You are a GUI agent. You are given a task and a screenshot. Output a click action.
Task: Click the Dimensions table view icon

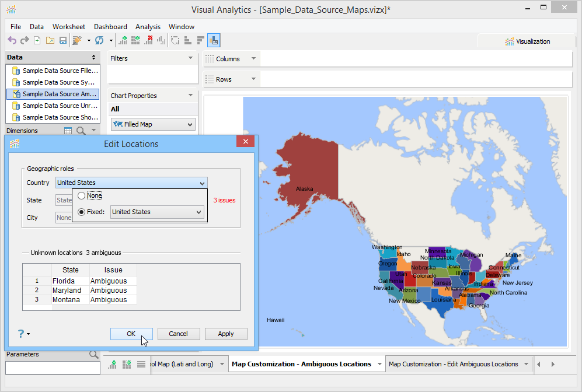68,131
